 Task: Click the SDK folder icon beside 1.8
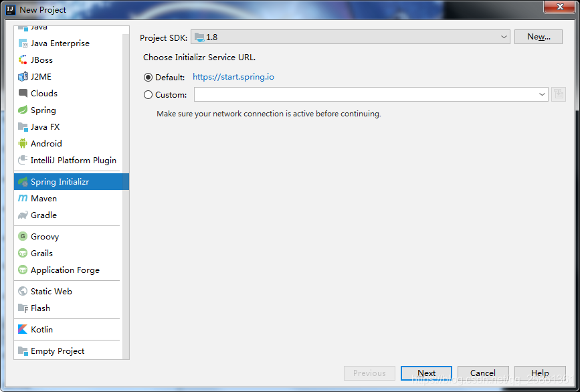199,37
